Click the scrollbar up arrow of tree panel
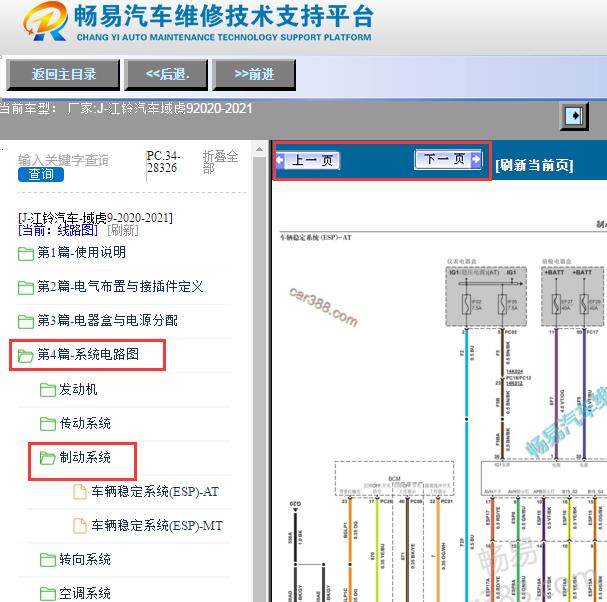 coord(259,149)
